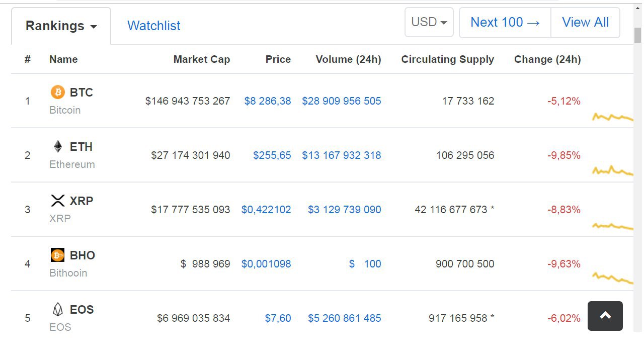Sort by Change (24h) column header
Screen dimensions: 644x364
coord(547,59)
